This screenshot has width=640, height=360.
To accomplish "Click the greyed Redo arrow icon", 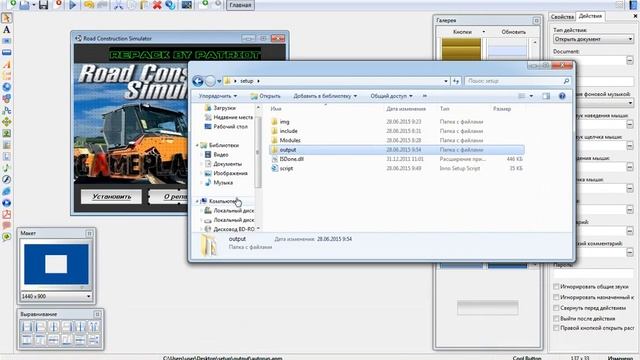I will [102, 5].
